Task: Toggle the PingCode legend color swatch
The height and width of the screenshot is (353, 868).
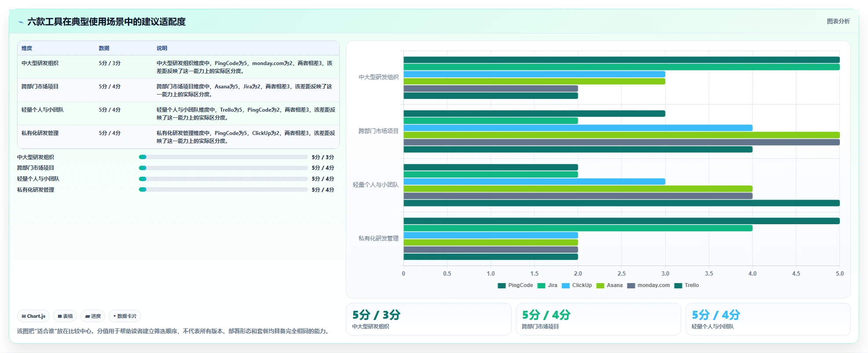Action: 501,286
